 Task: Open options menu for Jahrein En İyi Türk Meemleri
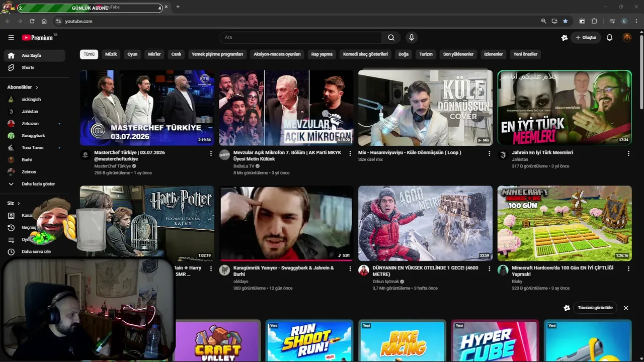[628, 153]
